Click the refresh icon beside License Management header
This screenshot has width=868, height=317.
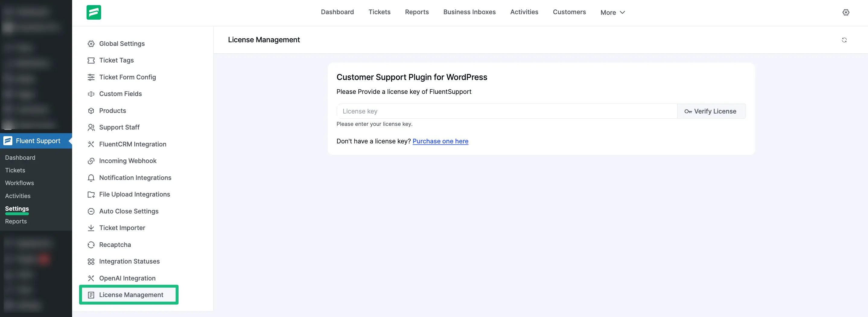tap(844, 40)
